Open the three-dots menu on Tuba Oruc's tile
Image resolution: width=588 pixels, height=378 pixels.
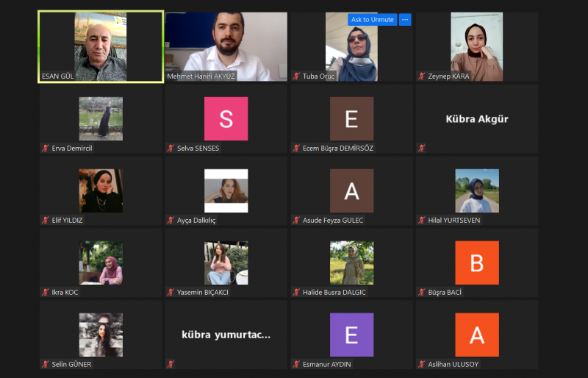tap(405, 20)
